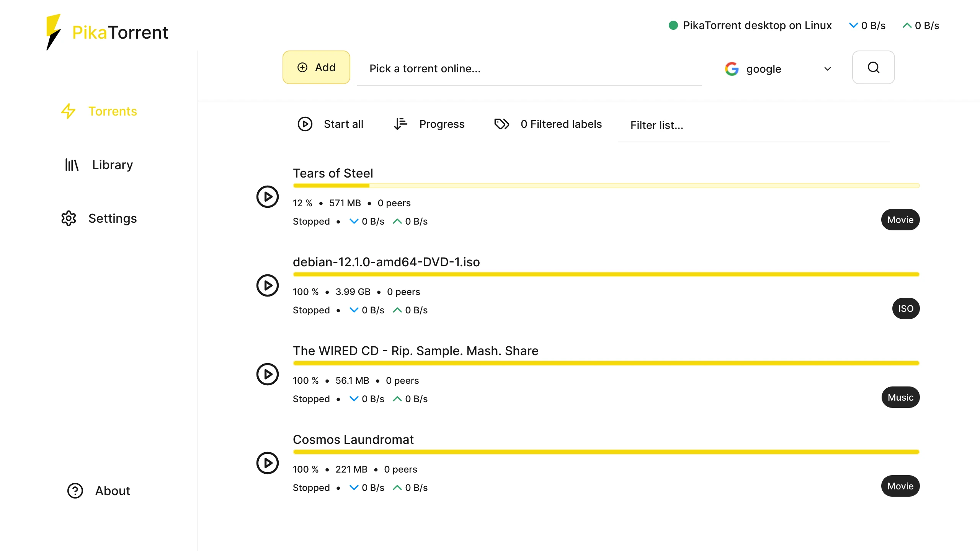Click the Start all playback icon
This screenshot has width=980, height=551.
tap(304, 124)
